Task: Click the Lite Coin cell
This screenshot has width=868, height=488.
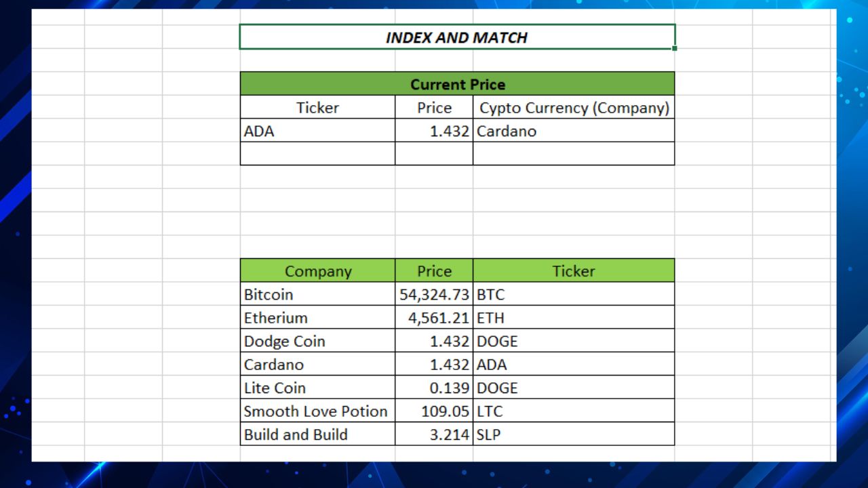Action: point(317,388)
